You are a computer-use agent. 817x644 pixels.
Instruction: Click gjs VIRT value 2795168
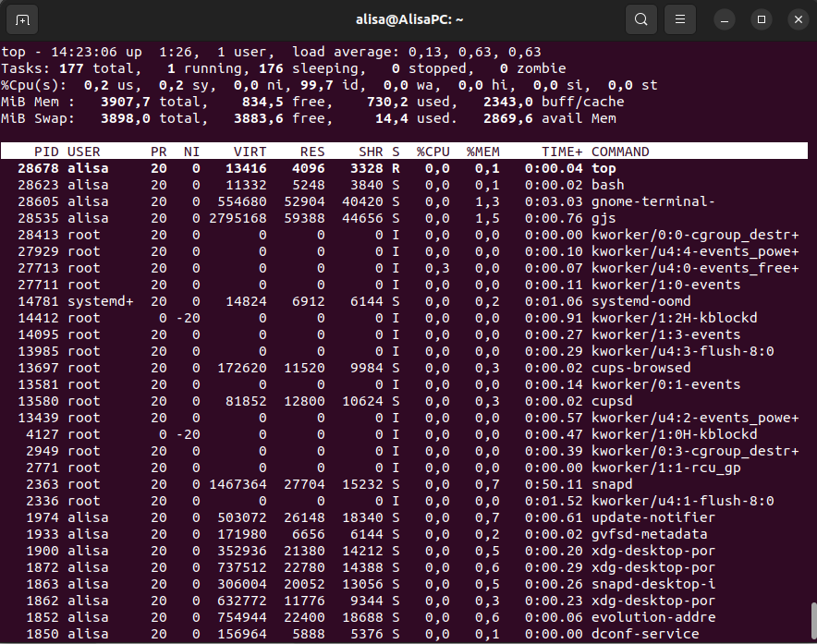pos(238,218)
